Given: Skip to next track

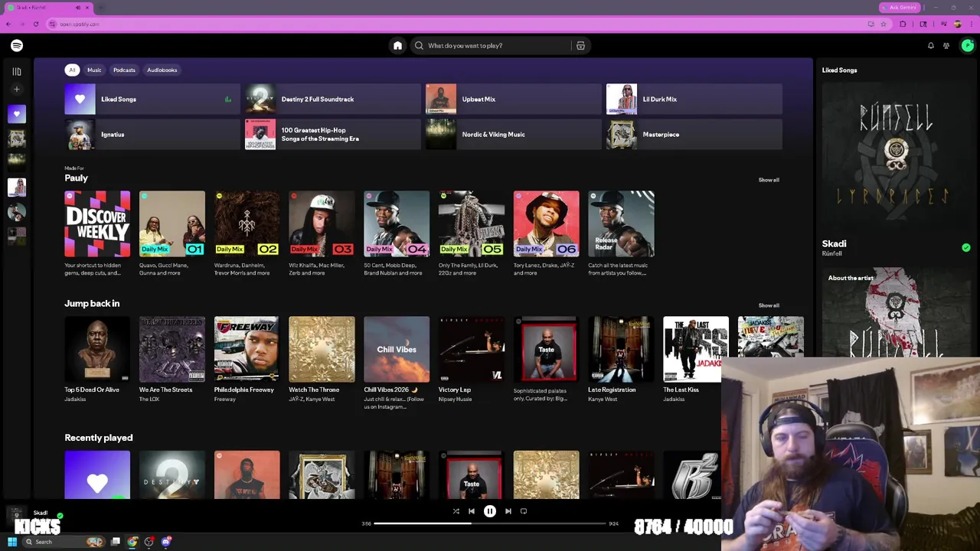Looking at the screenshot, I should (x=508, y=511).
